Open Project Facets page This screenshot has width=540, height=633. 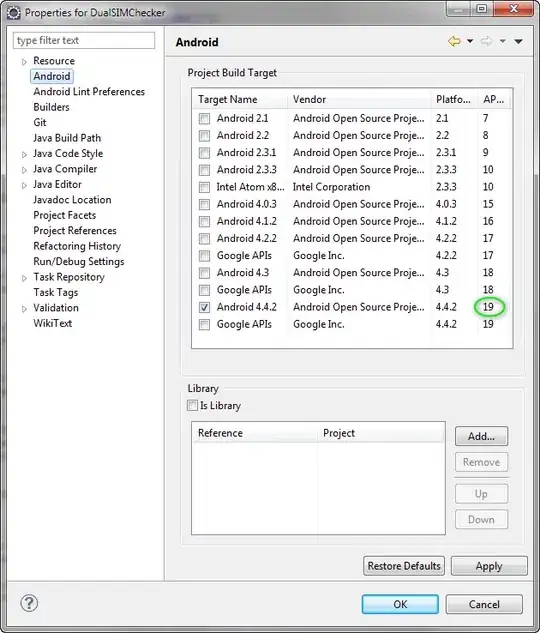click(x=65, y=215)
